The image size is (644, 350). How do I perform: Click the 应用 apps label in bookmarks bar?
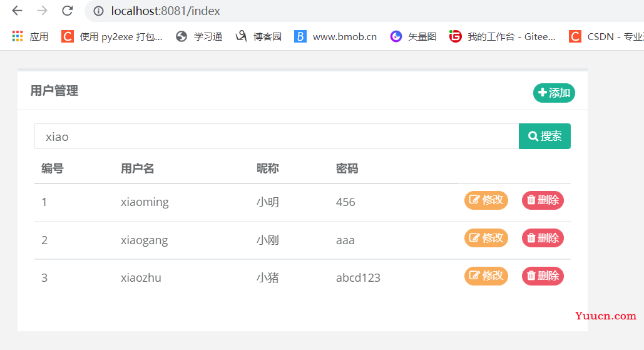click(39, 36)
